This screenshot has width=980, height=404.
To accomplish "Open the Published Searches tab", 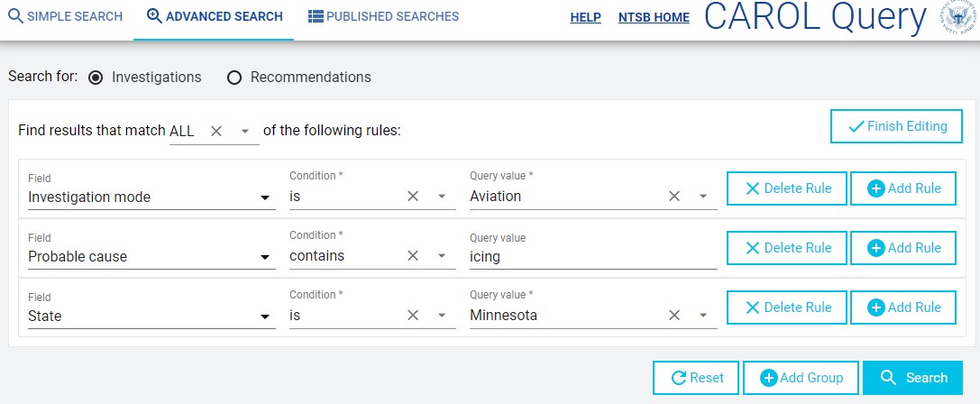I will (x=384, y=17).
